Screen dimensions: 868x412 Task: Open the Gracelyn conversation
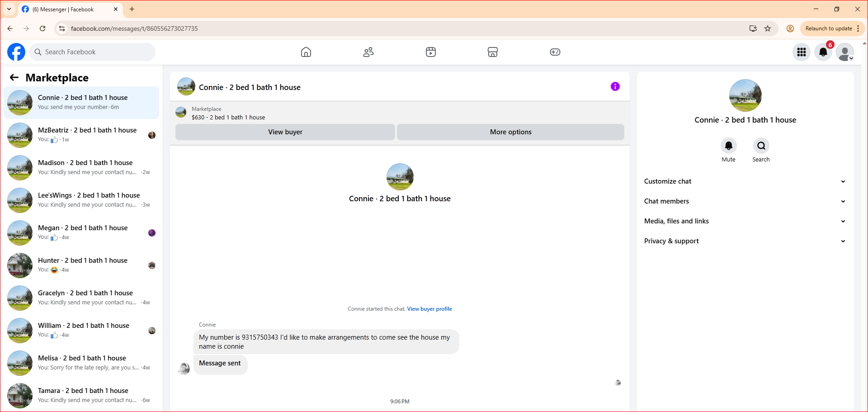[81, 298]
